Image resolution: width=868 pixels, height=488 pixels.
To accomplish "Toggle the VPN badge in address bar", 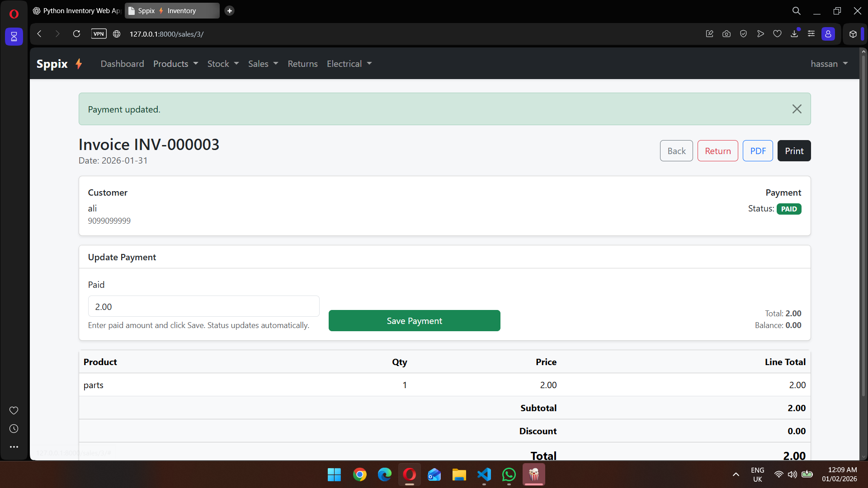I will [99, 34].
